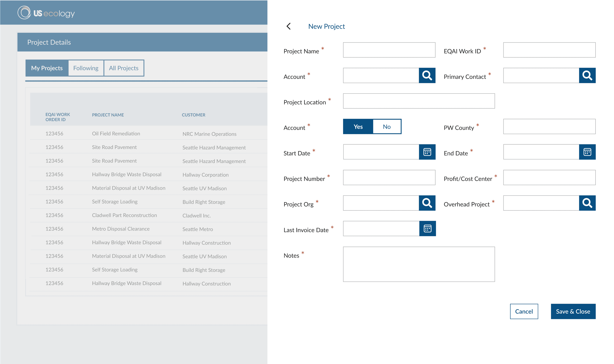Click the Save & Close button

coord(573,311)
